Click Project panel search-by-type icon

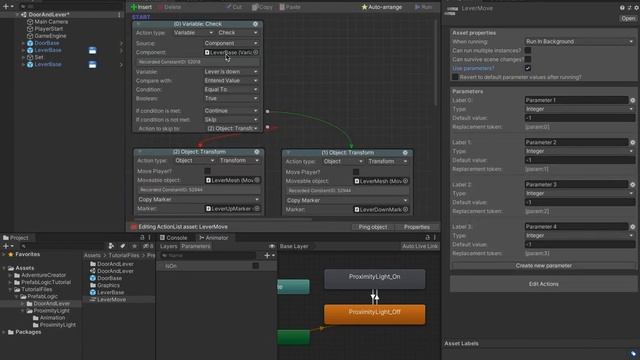(111, 246)
